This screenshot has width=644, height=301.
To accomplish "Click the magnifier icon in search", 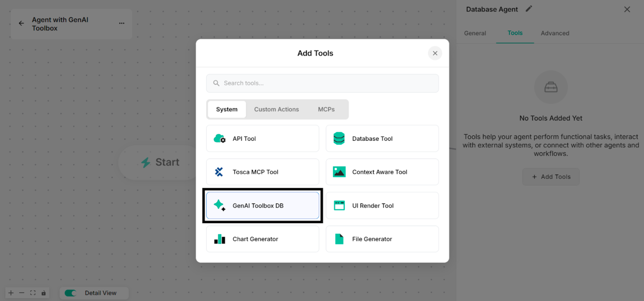I will click(216, 83).
